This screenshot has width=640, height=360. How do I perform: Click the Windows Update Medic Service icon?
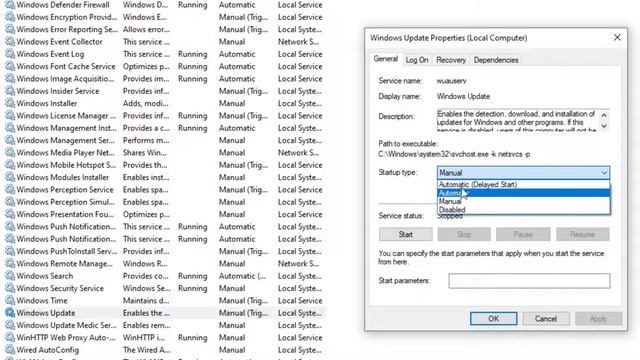coord(10,325)
